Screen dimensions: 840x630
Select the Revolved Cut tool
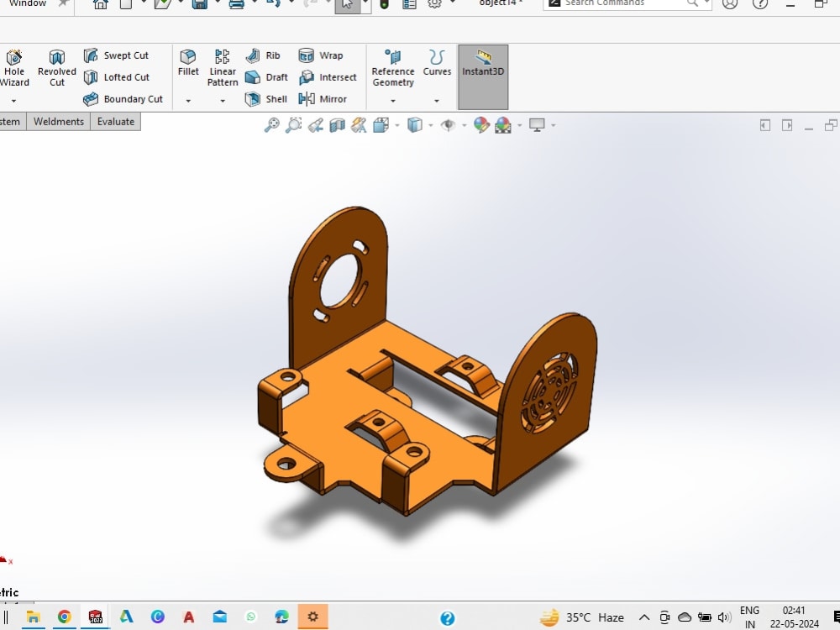[x=56, y=67]
